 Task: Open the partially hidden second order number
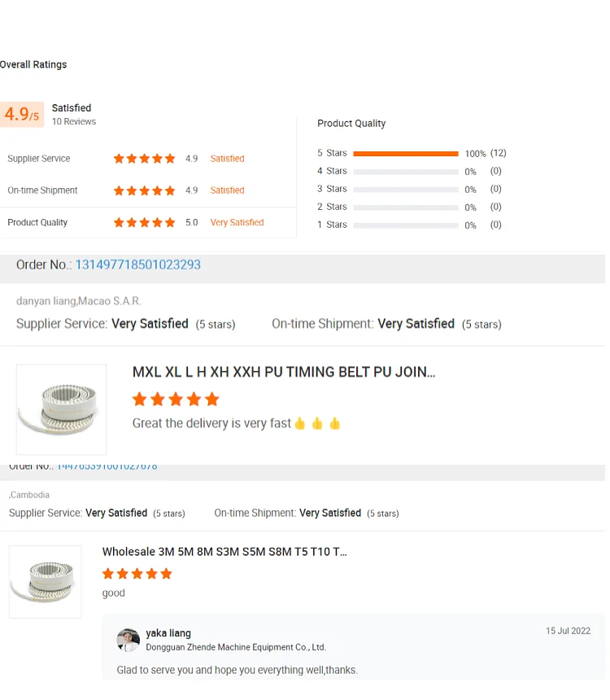click(x=107, y=466)
